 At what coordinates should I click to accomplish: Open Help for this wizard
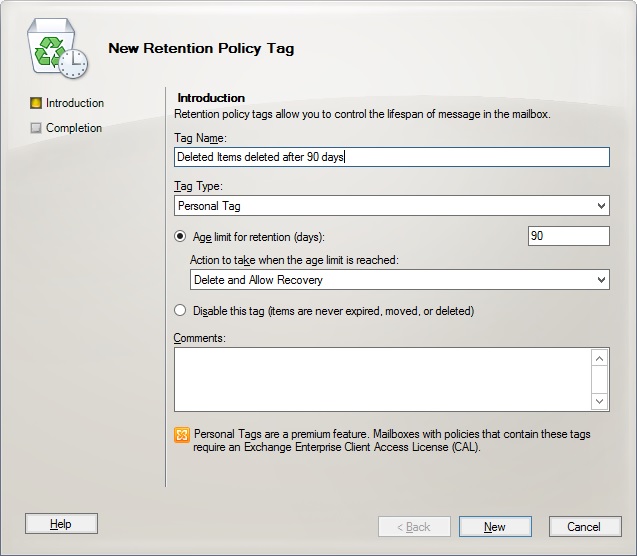61,524
